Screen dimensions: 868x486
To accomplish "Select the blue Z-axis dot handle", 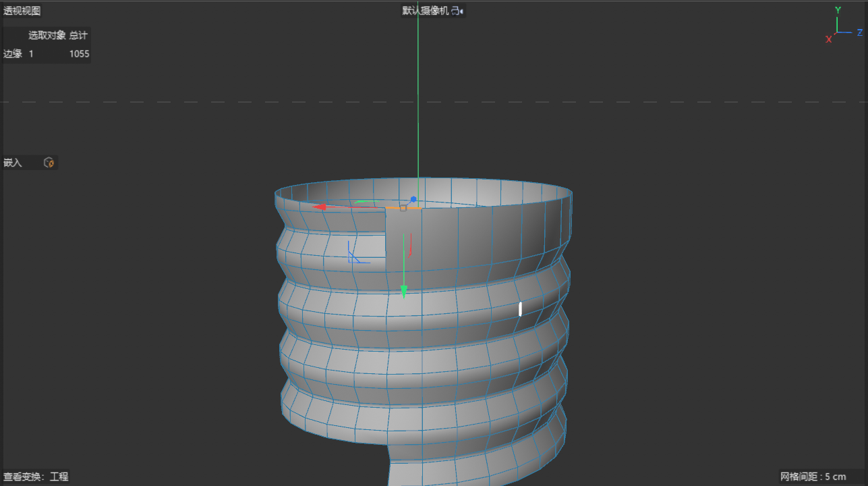I will (x=413, y=200).
